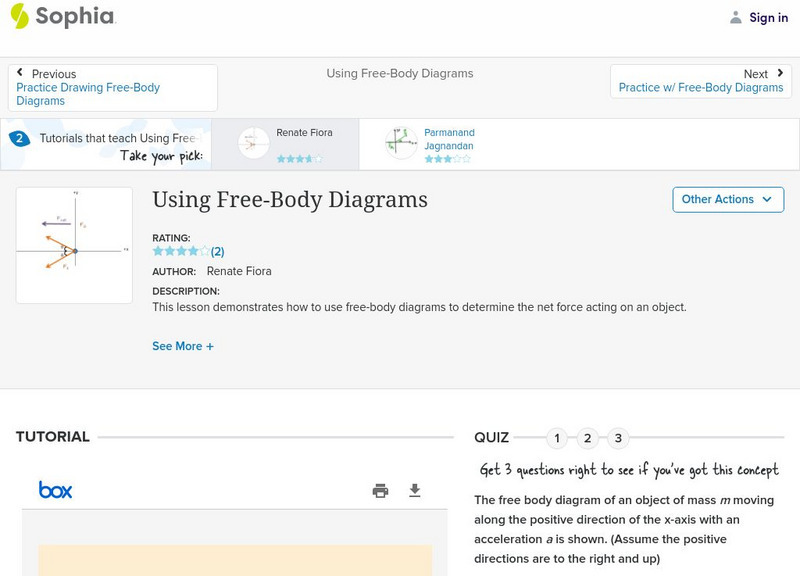Go to quiz question 2

588,438
